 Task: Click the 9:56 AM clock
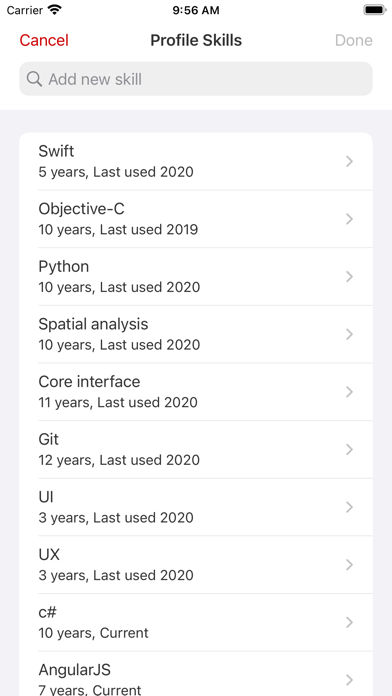click(196, 10)
